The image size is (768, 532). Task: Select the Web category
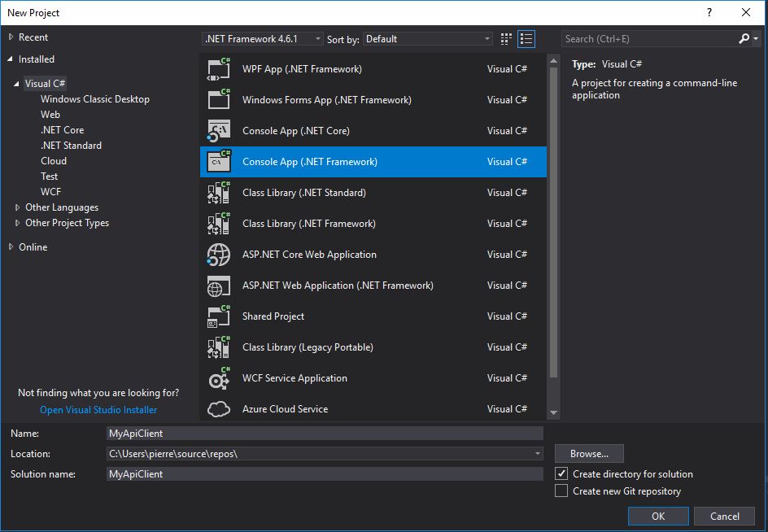tap(50, 114)
